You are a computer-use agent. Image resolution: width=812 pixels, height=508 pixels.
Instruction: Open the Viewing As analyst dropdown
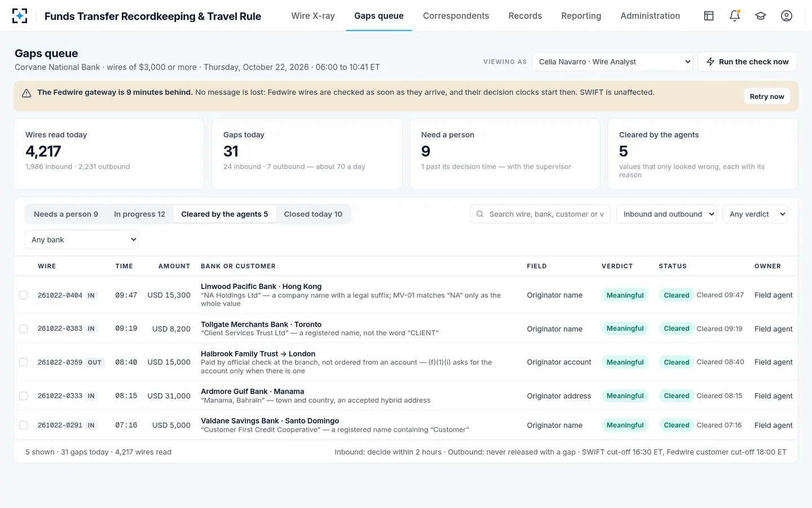point(612,62)
